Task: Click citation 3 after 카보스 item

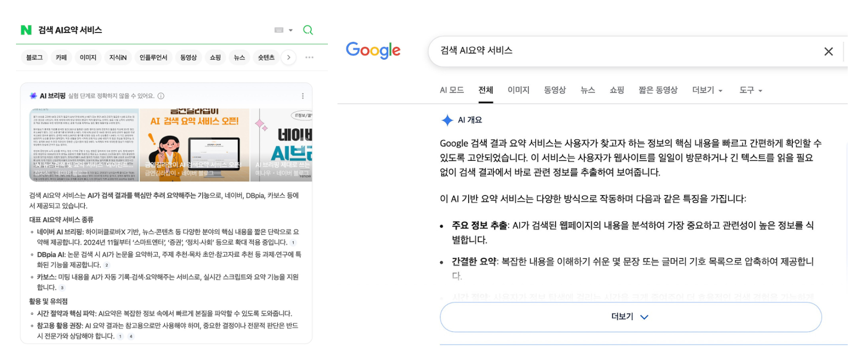Action: 62,288
